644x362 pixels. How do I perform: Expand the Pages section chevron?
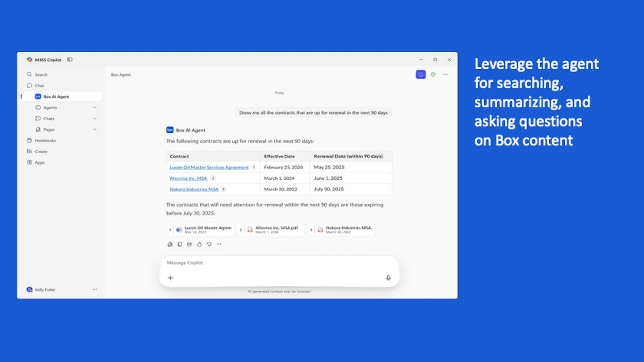[x=95, y=129]
